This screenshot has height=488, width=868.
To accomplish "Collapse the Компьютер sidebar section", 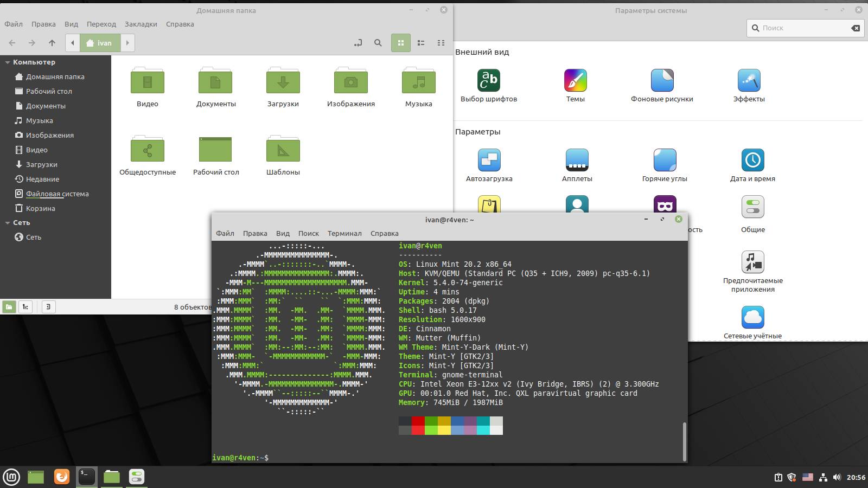I will [x=8, y=62].
